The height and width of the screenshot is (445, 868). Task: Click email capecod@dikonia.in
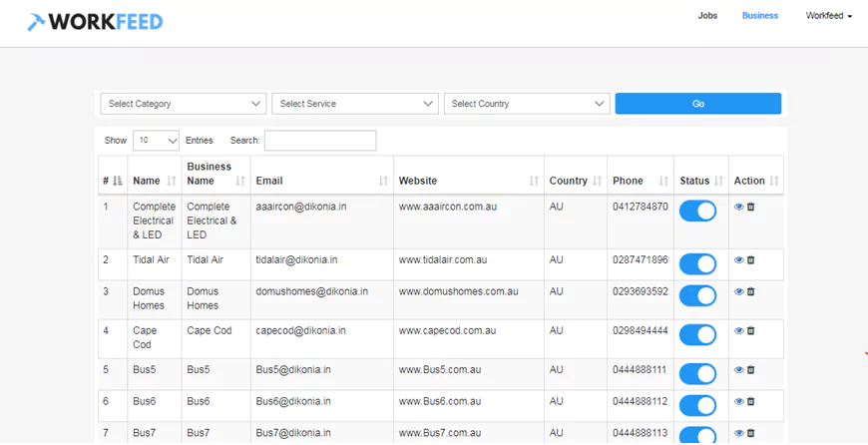(x=300, y=331)
